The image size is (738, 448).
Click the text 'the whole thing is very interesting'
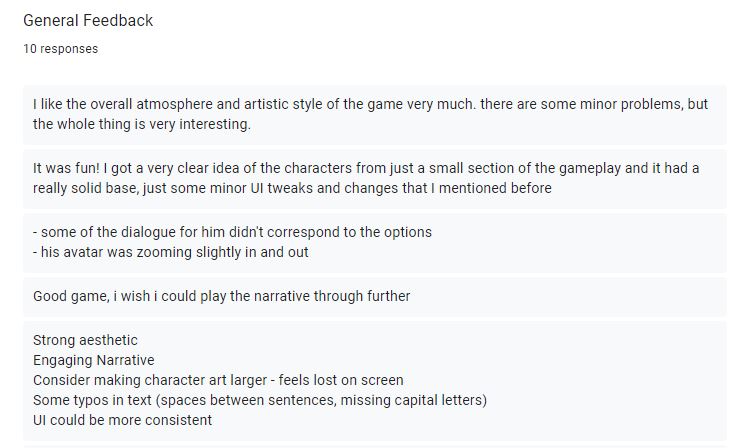140,124
